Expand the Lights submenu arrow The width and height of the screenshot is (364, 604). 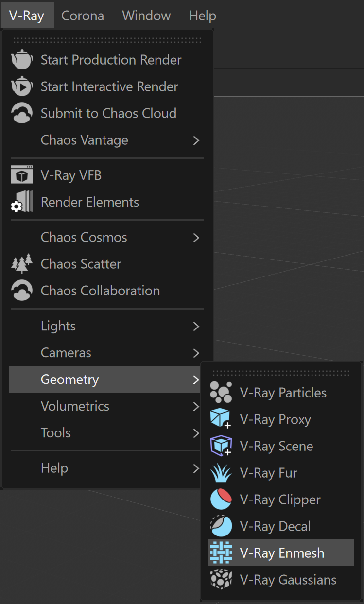(196, 326)
